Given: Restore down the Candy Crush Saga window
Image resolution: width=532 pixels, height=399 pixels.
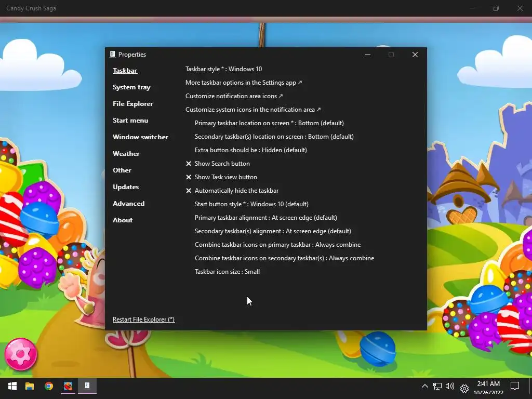Looking at the screenshot, I should (x=496, y=8).
